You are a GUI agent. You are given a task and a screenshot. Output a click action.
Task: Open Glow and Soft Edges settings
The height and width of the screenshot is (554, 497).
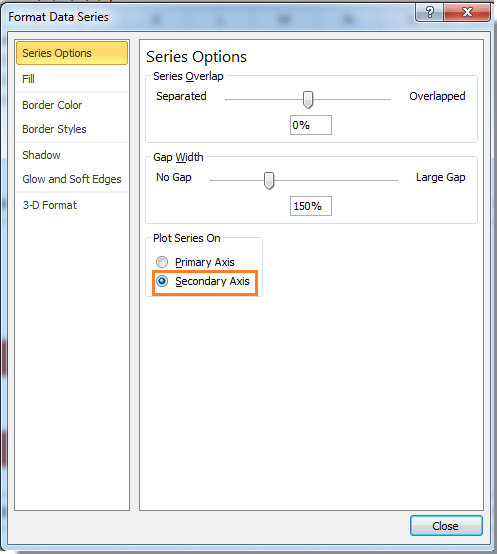coord(72,179)
